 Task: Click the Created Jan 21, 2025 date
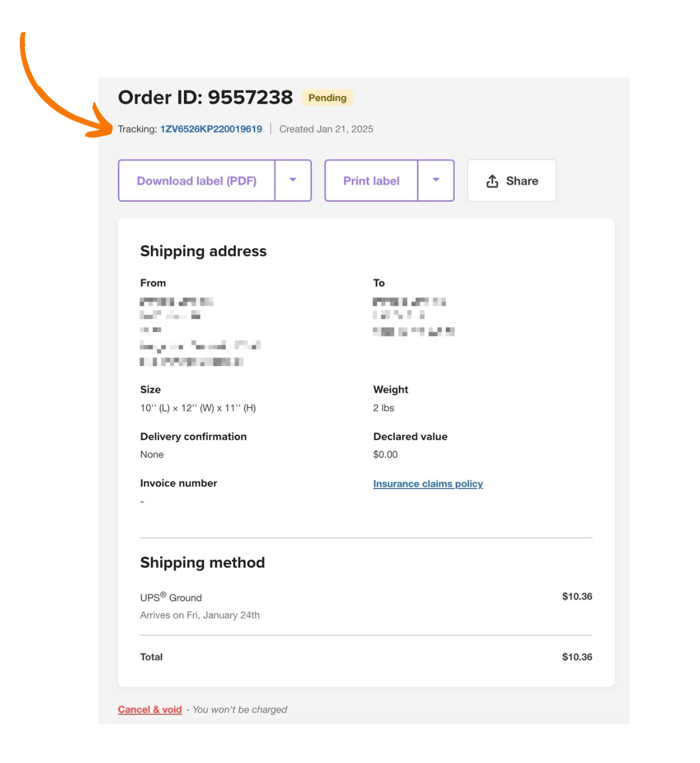tap(326, 129)
